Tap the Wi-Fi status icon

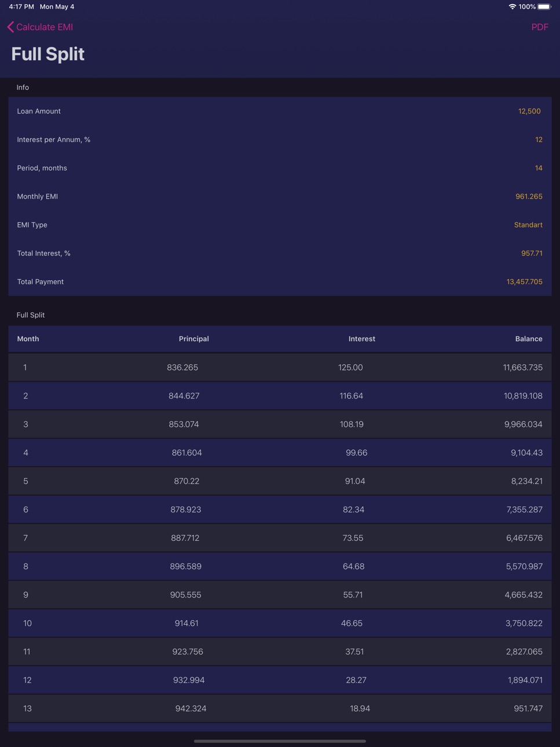click(x=512, y=7)
